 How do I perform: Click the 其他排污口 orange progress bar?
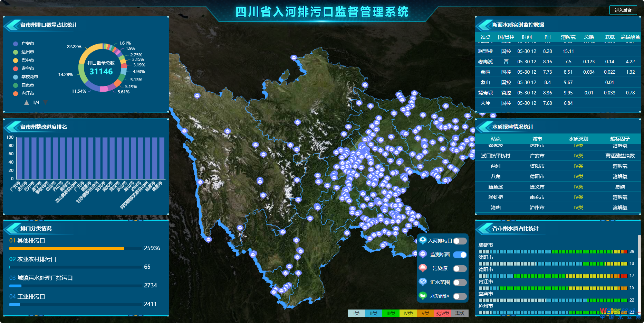[67, 248]
